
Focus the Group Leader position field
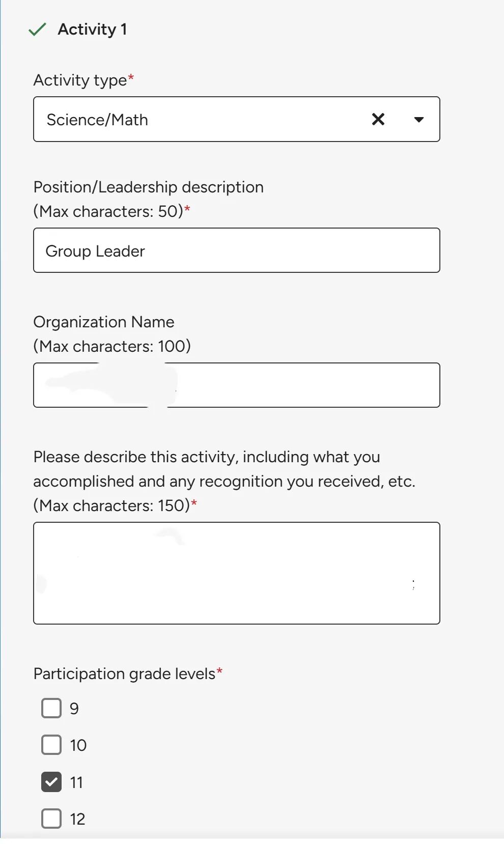tap(237, 250)
